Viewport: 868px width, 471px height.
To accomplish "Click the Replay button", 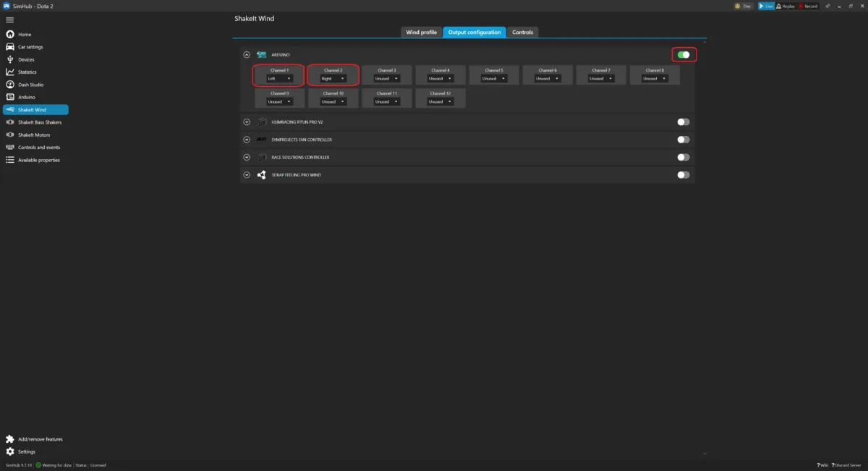I will click(x=786, y=6).
